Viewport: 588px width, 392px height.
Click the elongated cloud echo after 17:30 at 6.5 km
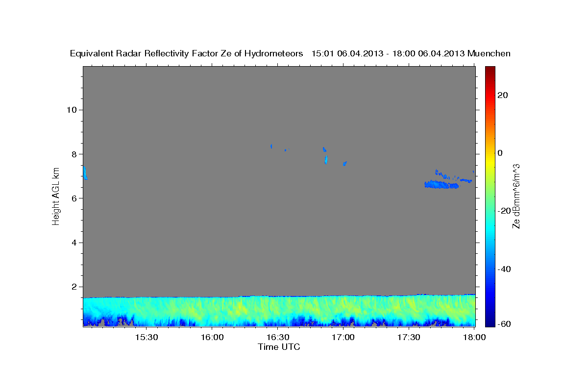441,185
